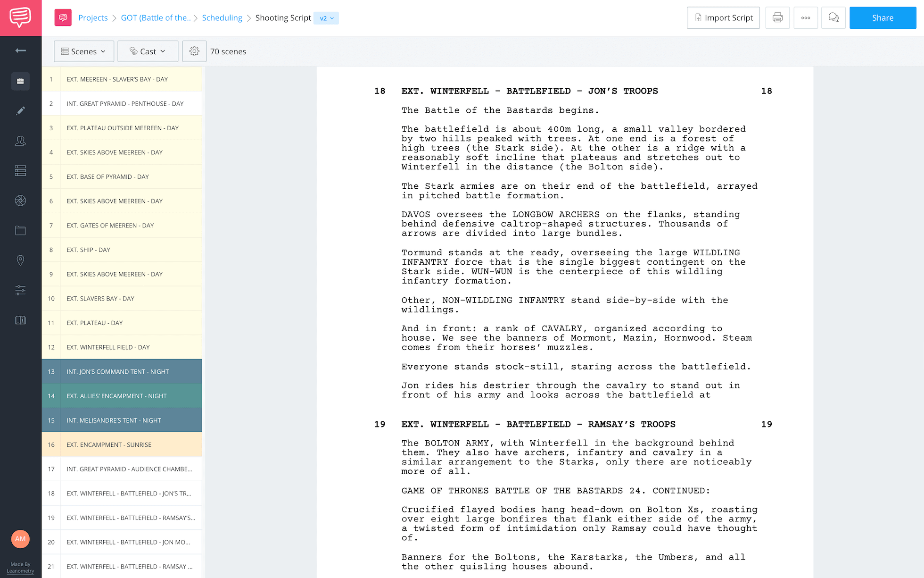This screenshot has width=924, height=578.
Task: Select the pencil script editing icon in sidebar
Action: point(20,110)
